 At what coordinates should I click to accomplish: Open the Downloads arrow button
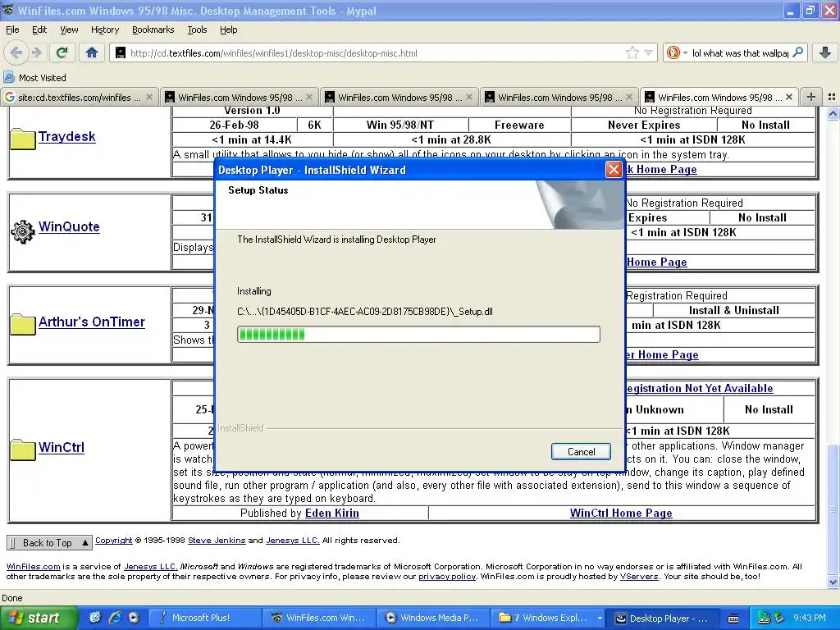(x=825, y=52)
